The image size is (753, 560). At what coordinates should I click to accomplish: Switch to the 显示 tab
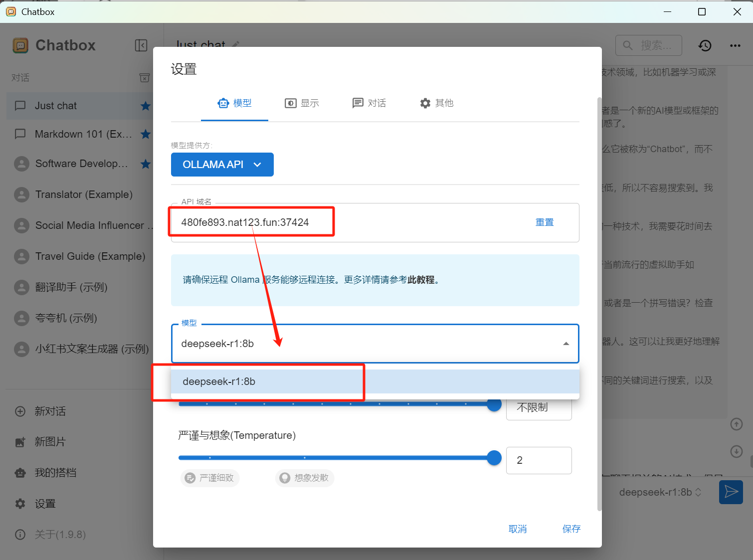(302, 103)
